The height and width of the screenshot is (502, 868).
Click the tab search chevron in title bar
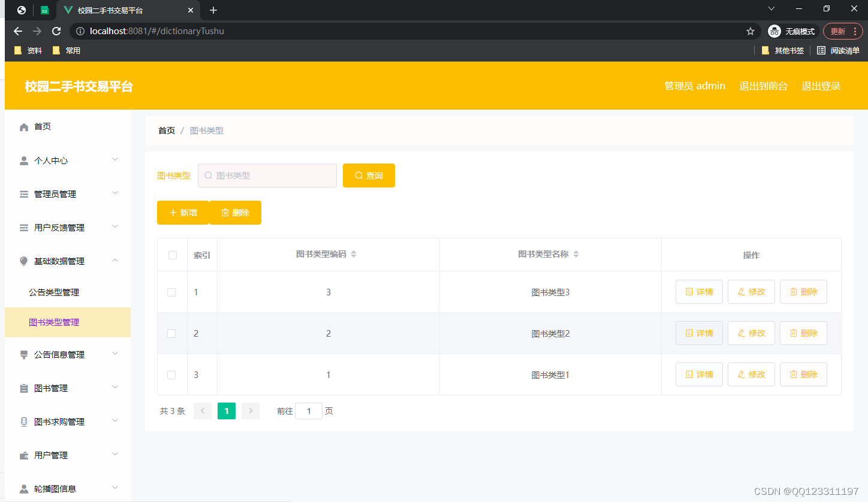(771, 8)
